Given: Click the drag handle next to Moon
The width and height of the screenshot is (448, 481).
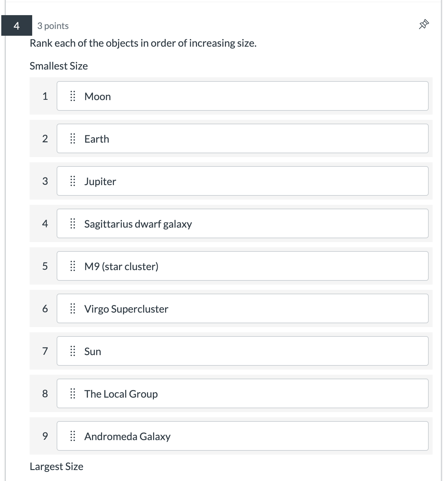Looking at the screenshot, I should (x=72, y=96).
